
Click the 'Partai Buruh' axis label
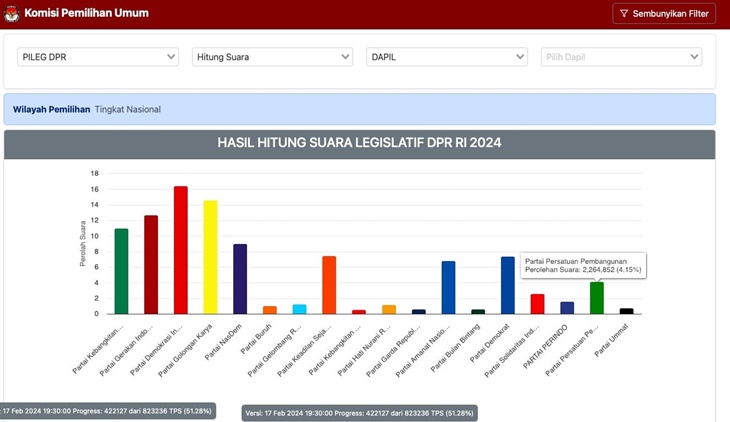tap(257, 339)
